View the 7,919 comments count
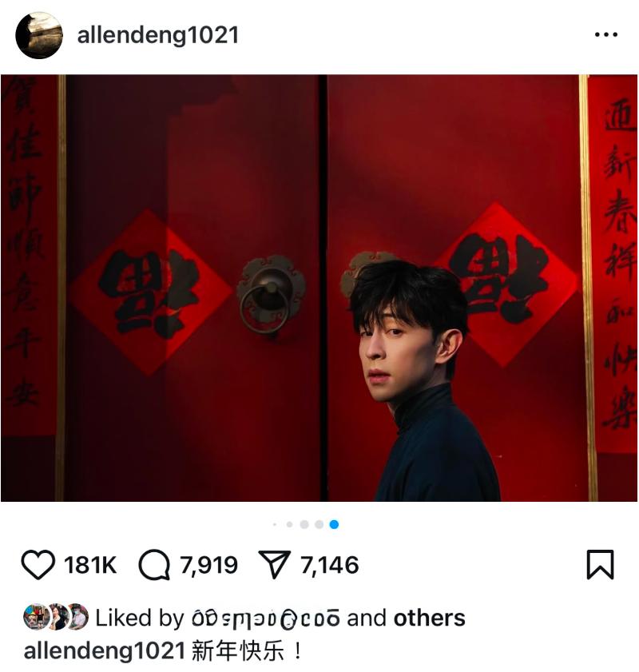 tap(208, 565)
